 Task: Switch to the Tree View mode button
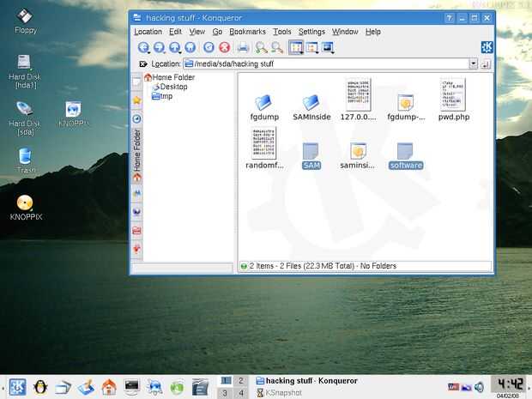311,47
